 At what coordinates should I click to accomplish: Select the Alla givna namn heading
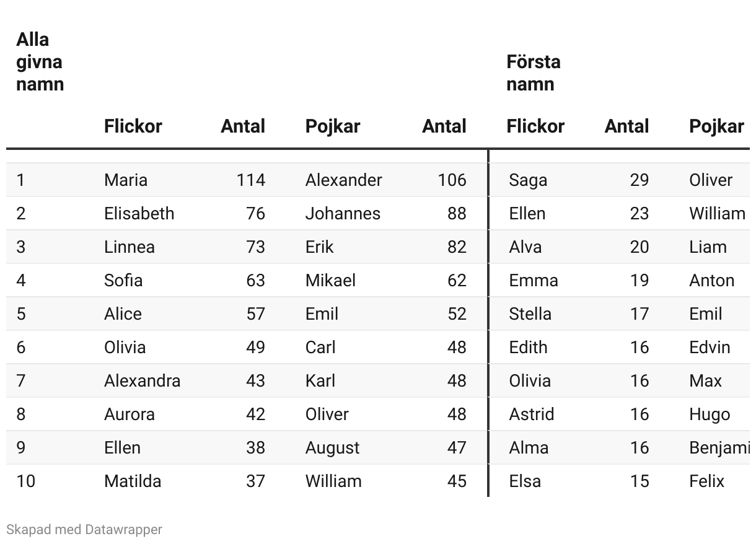40,62
